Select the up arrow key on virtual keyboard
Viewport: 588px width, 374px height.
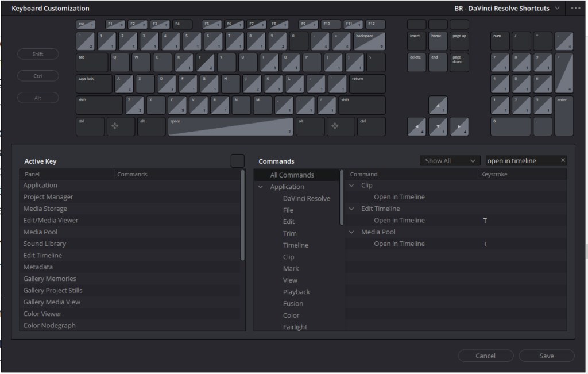438,105
